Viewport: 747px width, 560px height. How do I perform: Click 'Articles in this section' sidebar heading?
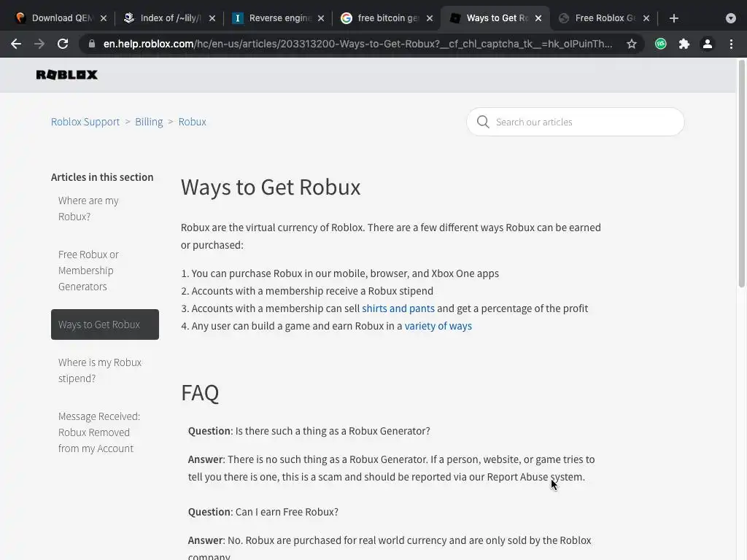[x=102, y=177]
